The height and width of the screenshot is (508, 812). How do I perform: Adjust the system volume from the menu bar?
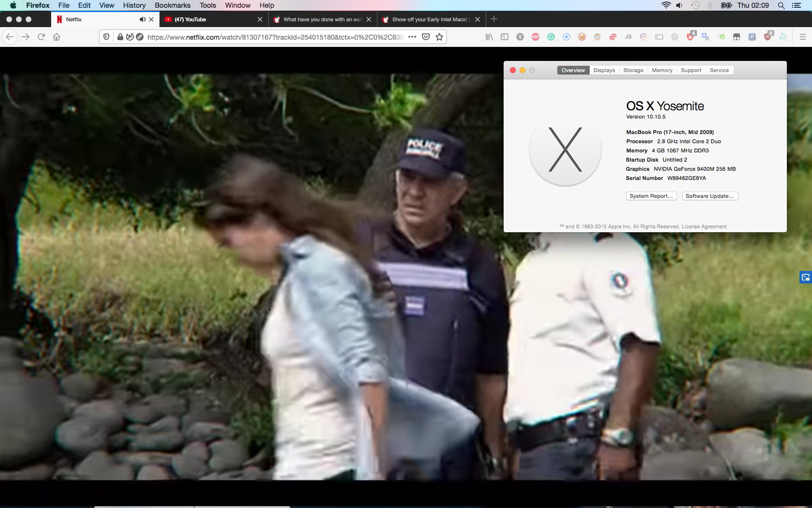[x=679, y=5]
